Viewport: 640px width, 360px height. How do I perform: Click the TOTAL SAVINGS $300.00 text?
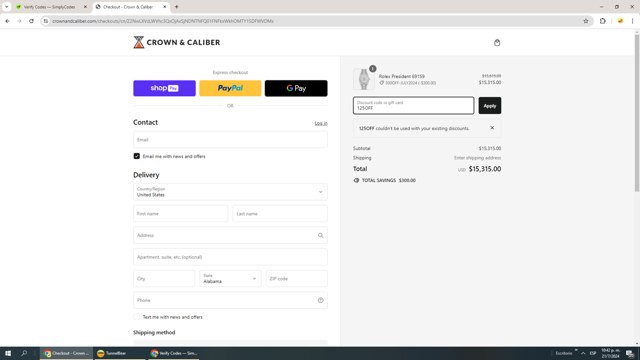tap(389, 180)
